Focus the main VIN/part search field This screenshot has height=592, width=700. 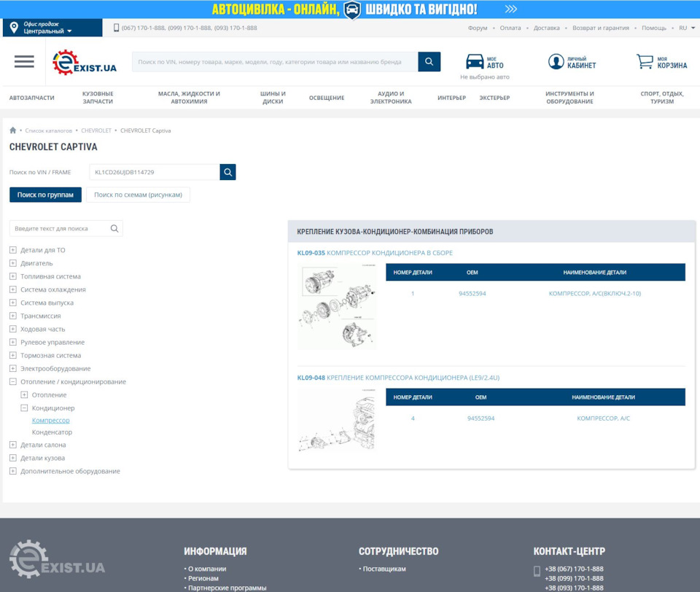point(275,62)
